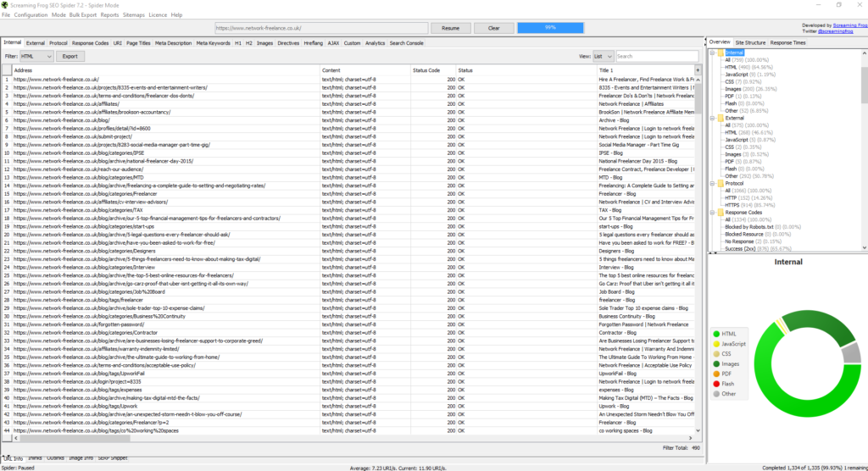
Task: Open the Filter HTML dropdown
Action: (x=36, y=57)
